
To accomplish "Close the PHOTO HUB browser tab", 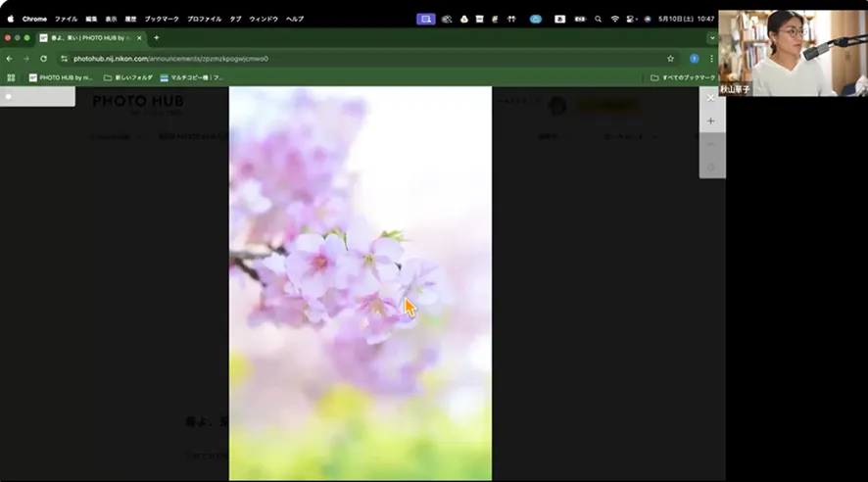I will tap(139, 37).
